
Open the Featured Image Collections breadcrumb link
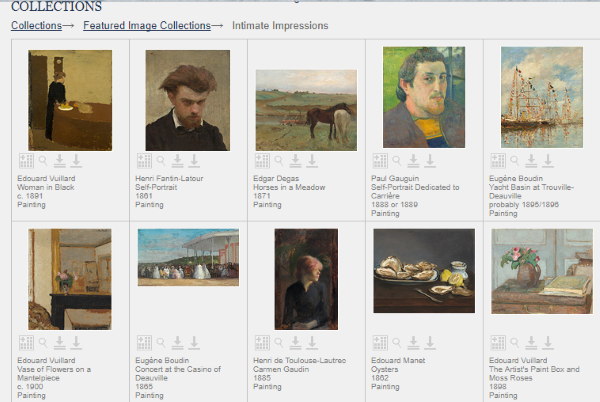(x=146, y=25)
